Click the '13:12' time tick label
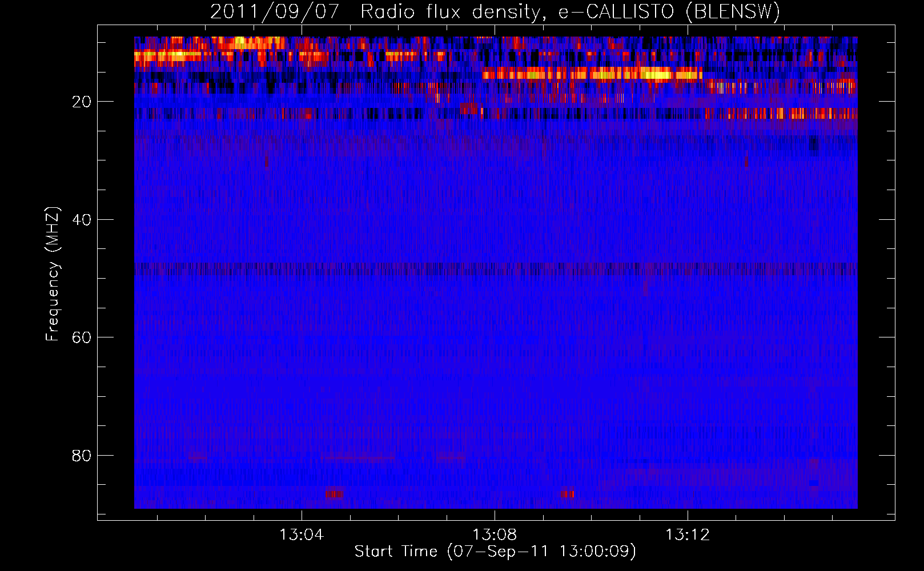924x571 pixels. pyautogui.click(x=688, y=534)
